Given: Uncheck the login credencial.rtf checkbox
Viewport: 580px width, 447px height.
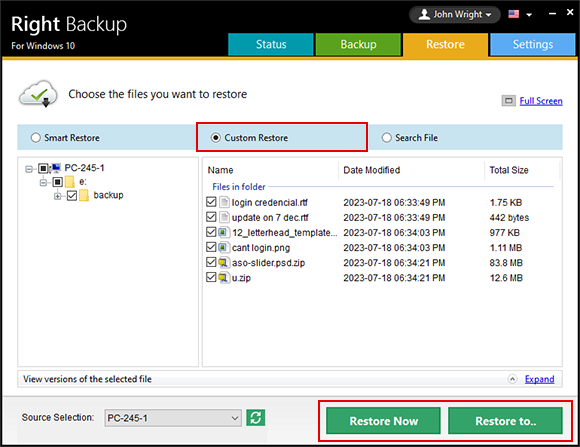Looking at the screenshot, I should coord(211,202).
